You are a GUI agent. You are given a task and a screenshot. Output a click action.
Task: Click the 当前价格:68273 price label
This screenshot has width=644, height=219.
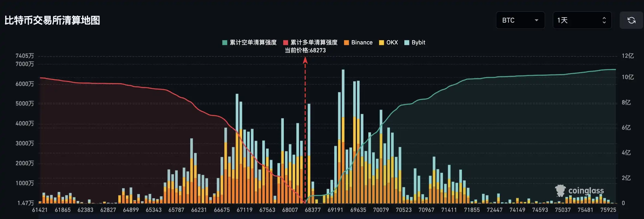(x=305, y=50)
